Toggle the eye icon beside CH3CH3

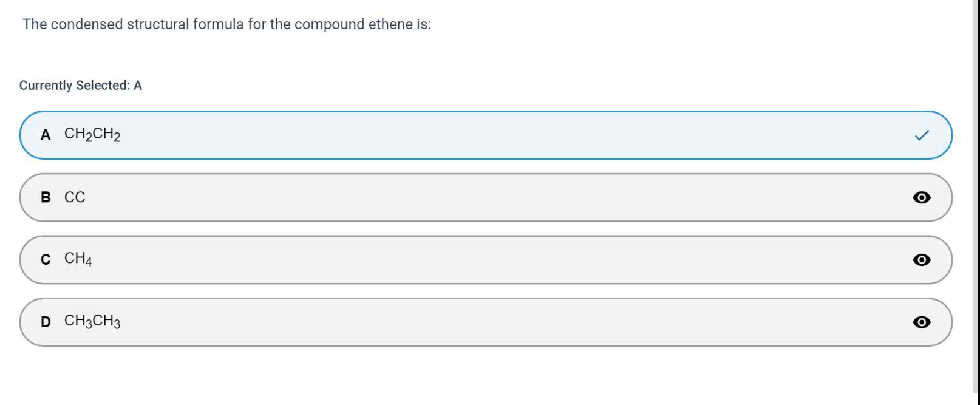[x=921, y=322]
